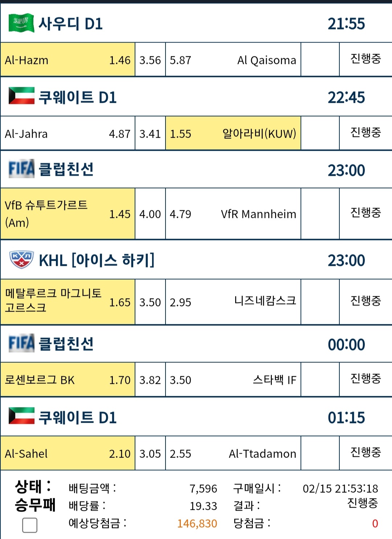The height and width of the screenshot is (539, 392).
Task: Click the KHL ice hockey league logo
Action: click(21, 260)
